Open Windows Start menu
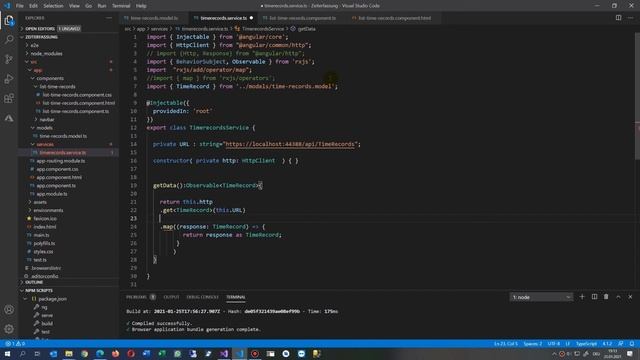640x360 pixels. (7, 353)
